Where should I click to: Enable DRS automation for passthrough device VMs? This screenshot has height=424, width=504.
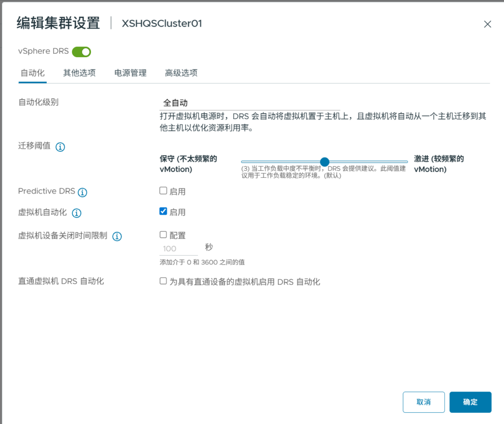pos(163,281)
